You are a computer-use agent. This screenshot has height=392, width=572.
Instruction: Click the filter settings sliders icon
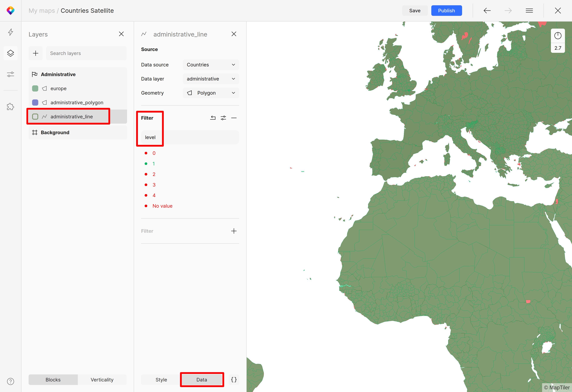[223, 118]
